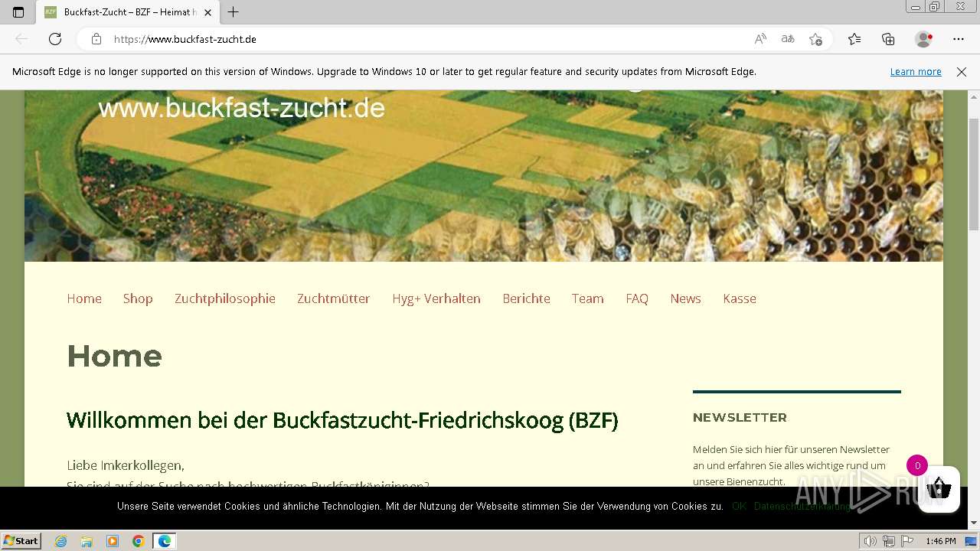Screen dimensions: 980x551
Task: Open a new browser tab
Action: click(x=234, y=12)
